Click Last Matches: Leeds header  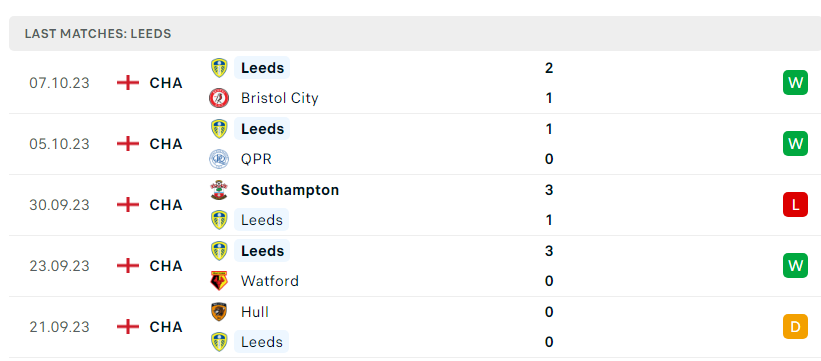point(98,34)
